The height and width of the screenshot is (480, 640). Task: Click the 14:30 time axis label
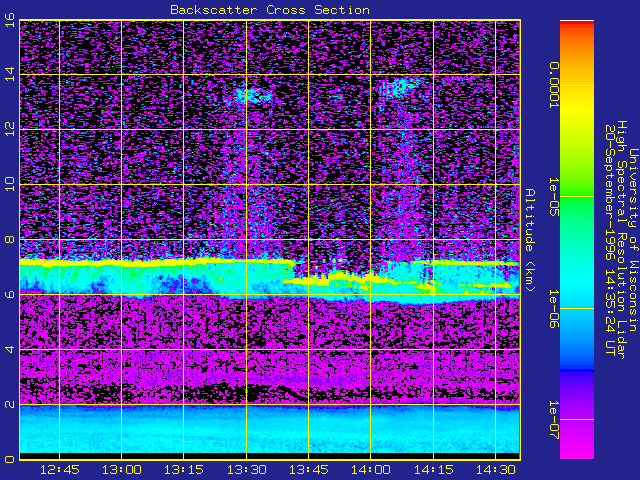(x=496, y=470)
